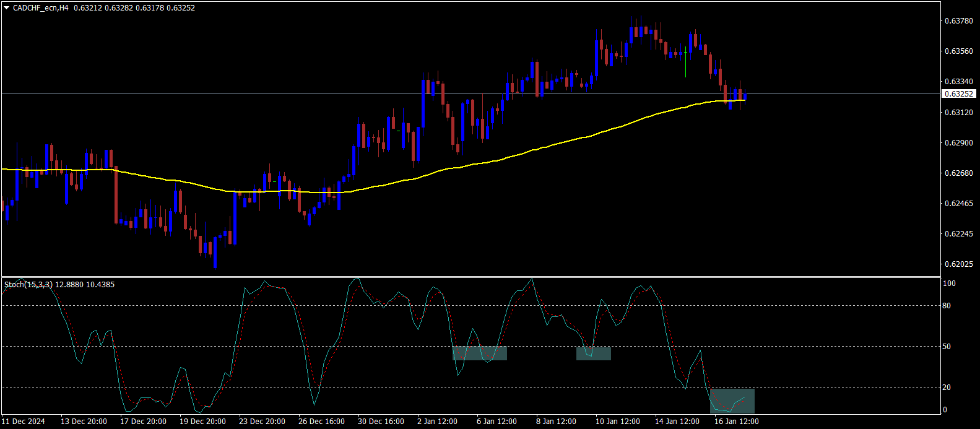Click the stochastic 0 level label

pos(945,410)
